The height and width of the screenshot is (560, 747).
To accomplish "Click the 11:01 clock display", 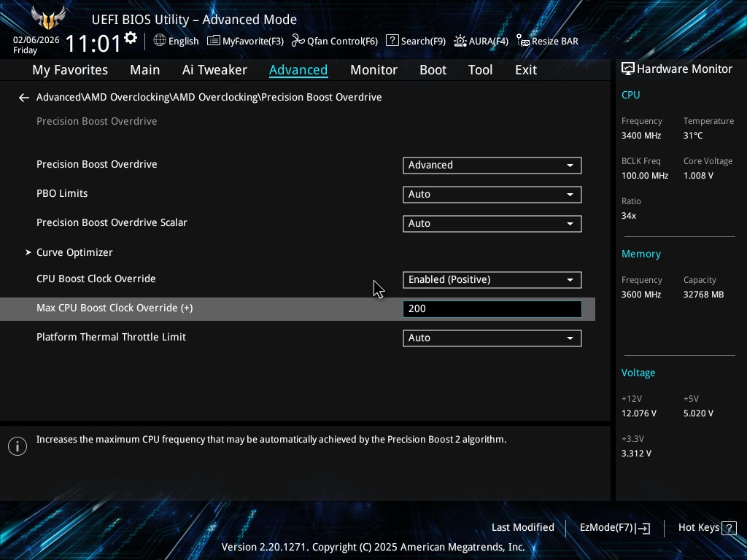I will (93, 43).
